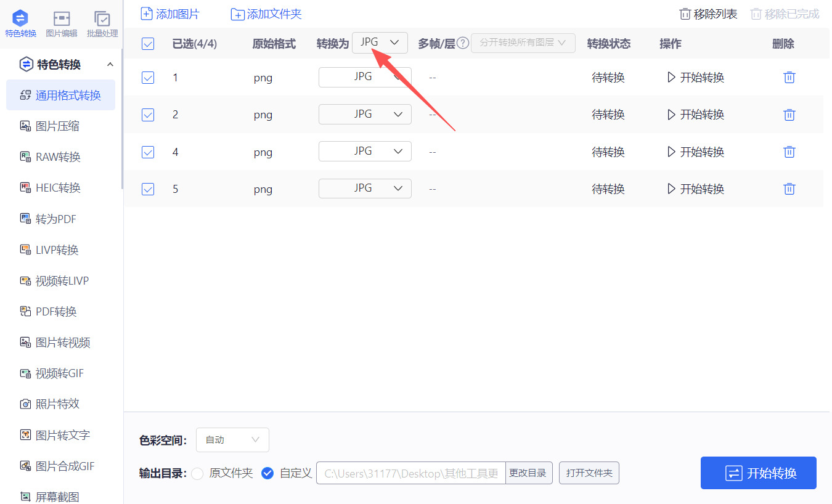Click the 添加图片 plus icon
832x504 pixels.
147,14
